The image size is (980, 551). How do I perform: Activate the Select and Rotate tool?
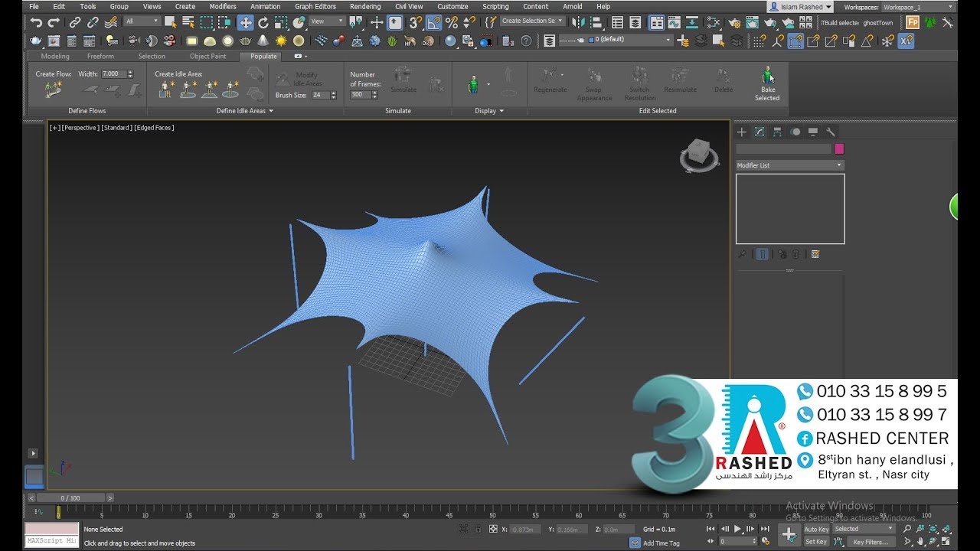[263, 22]
